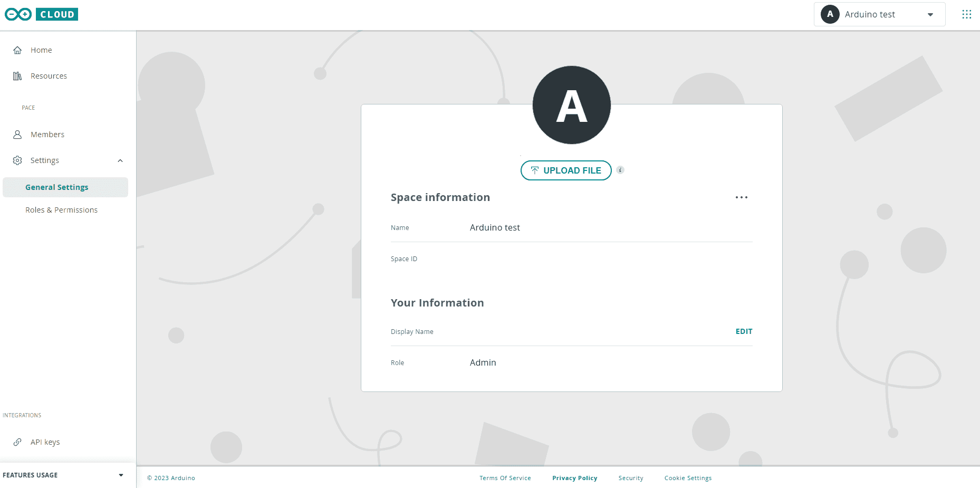This screenshot has width=980, height=488.
Task: Click the Settings gear icon
Action: 17,160
